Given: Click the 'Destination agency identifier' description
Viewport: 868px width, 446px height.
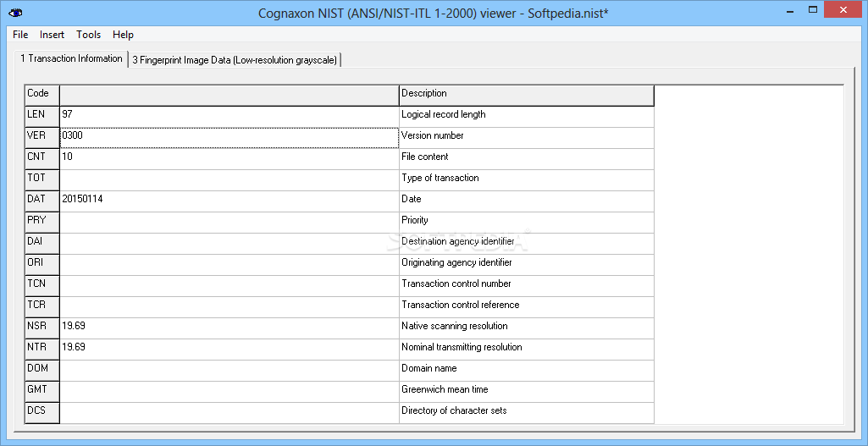Looking at the screenshot, I should pyautogui.click(x=527, y=244).
